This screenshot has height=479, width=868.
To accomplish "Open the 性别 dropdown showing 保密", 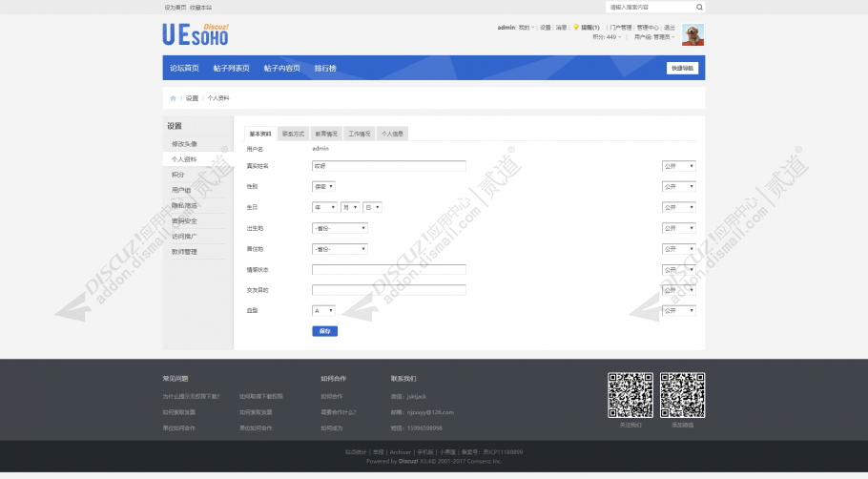I will pos(323,187).
